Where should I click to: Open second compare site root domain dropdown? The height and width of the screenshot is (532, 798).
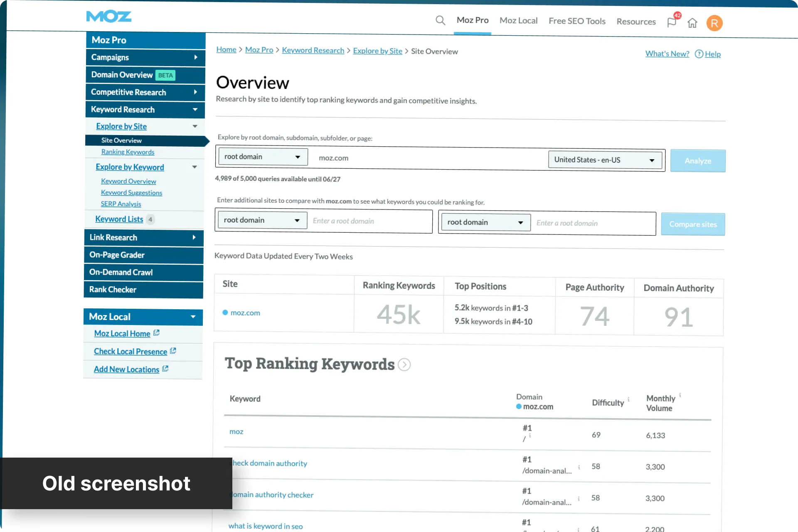click(x=486, y=222)
